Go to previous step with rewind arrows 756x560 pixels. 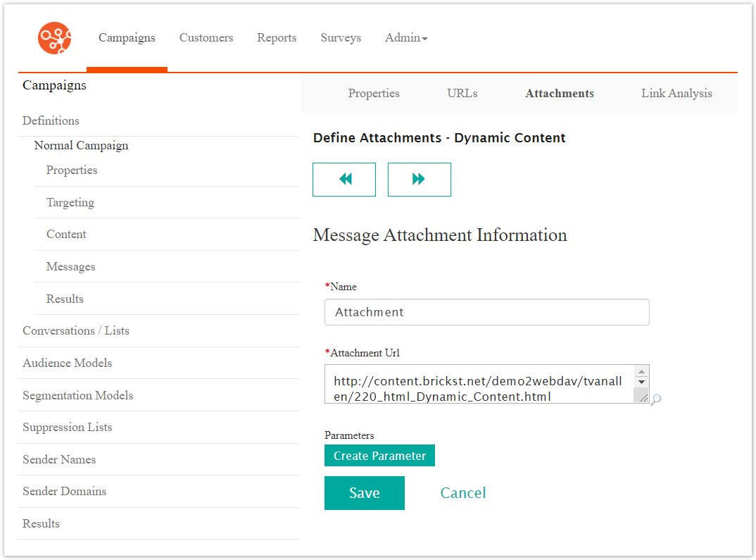[x=344, y=180]
